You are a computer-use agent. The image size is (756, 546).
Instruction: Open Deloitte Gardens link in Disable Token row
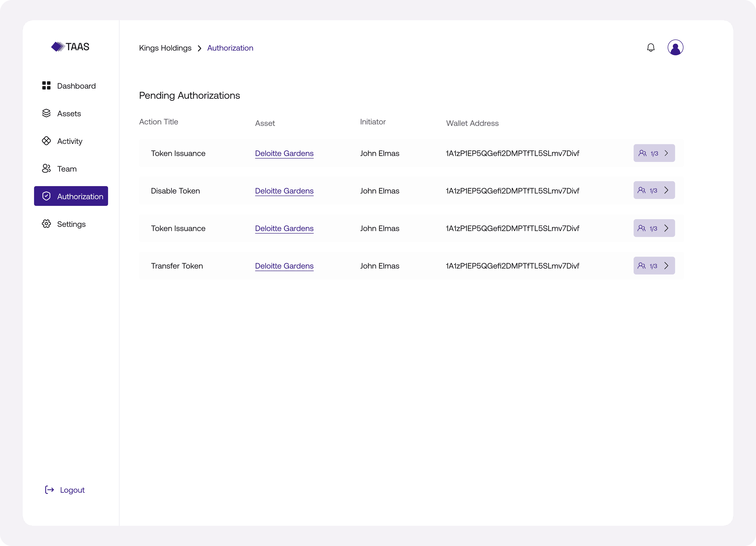[284, 191]
